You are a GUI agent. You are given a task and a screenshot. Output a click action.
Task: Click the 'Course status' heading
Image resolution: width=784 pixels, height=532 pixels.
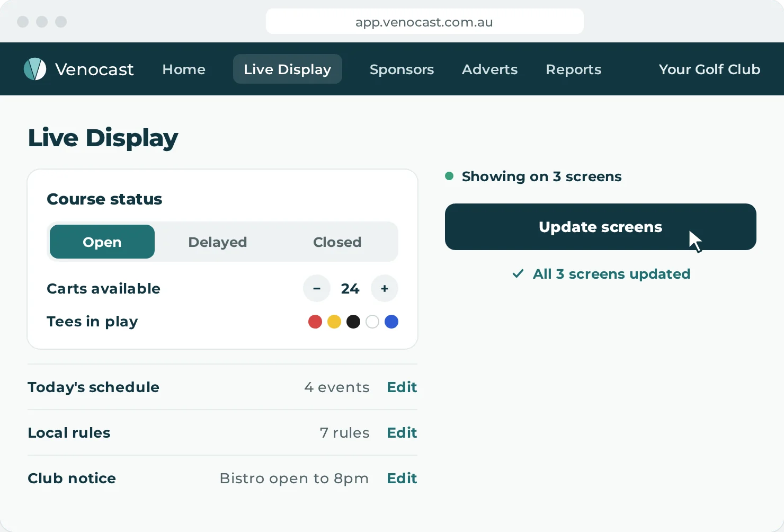104,199
